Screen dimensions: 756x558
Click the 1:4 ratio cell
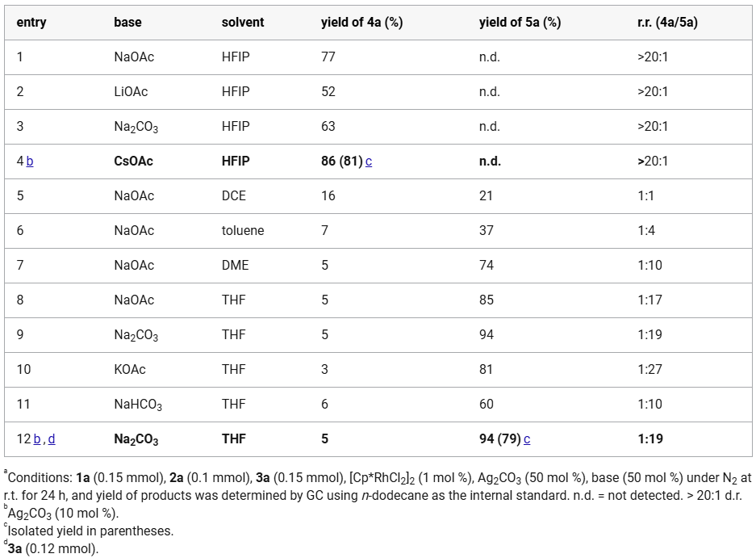tap(646, 231)
